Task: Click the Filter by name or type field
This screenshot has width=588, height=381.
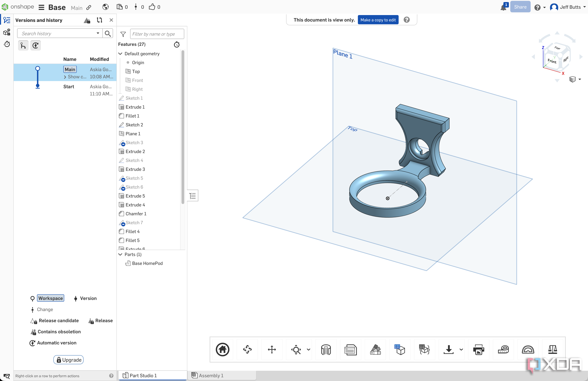Action: (157, 34)
